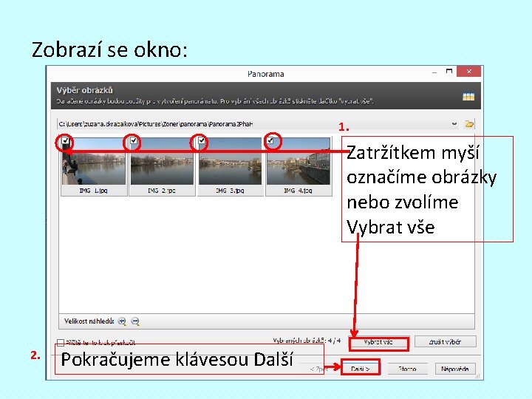Open the browse folder icon next to path
532x399 pixels.
coord(469,124)
